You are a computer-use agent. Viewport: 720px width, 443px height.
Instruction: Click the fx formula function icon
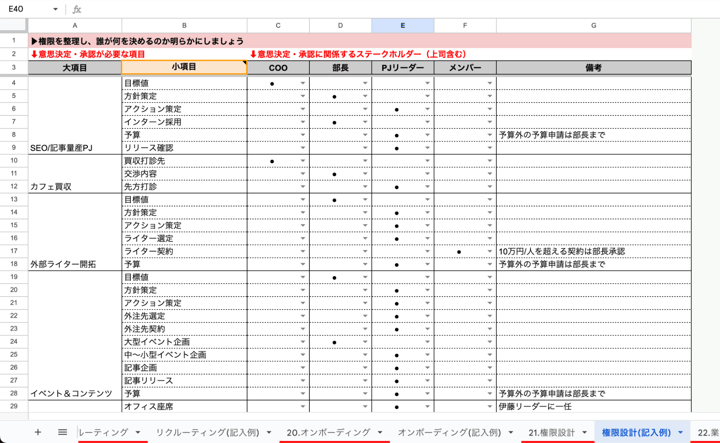(77, 9)
